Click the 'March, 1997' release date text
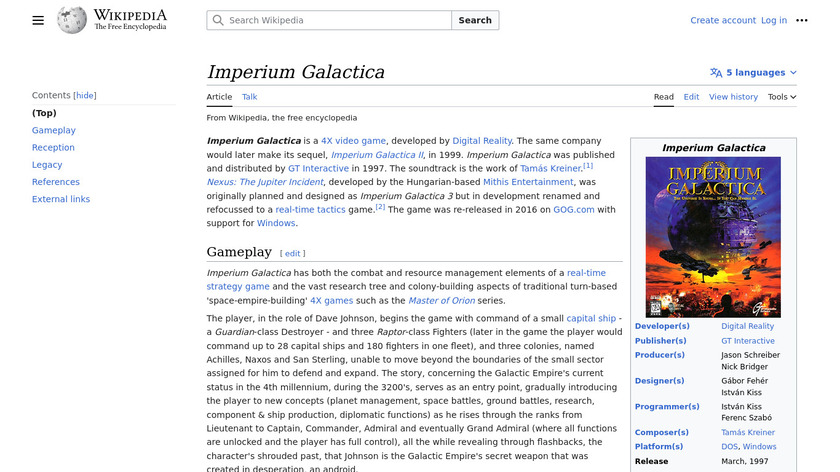 click(x=745, y=461)
